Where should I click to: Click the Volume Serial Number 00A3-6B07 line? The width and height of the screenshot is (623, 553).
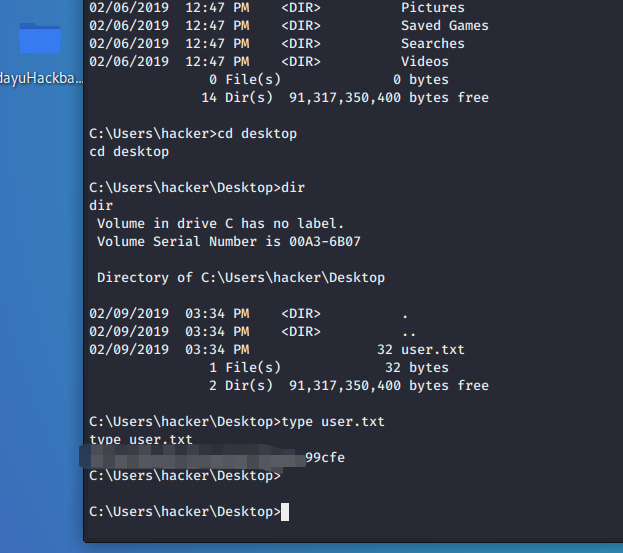(x=229, y=242)
